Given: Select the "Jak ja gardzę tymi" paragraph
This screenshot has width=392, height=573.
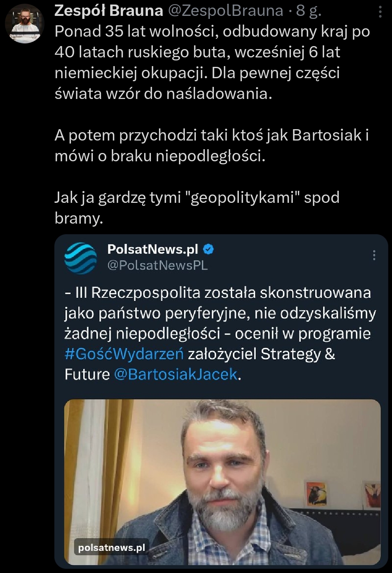Looking at the screenshot, I should pyautogui.click(x=197, y=207).
